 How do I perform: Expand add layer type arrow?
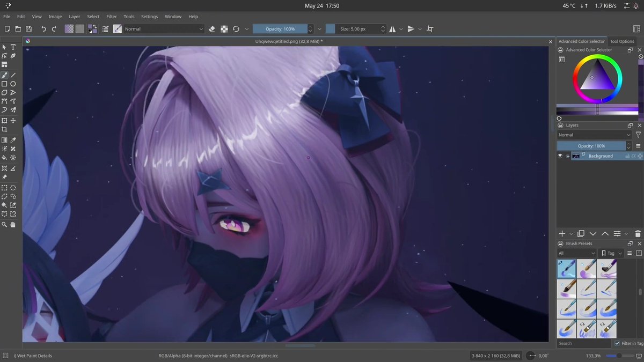click(x=571, y=234)
